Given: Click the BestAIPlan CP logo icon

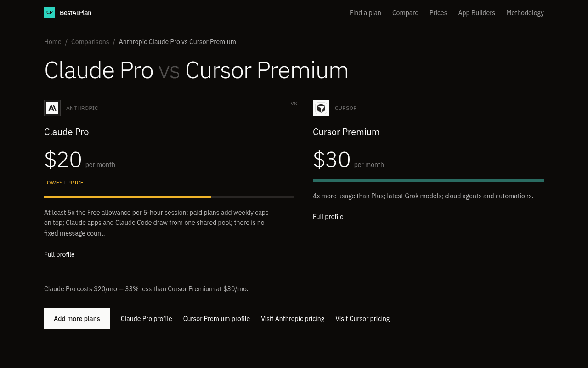Looking at the screenshot, I should [x=50, y=13].
